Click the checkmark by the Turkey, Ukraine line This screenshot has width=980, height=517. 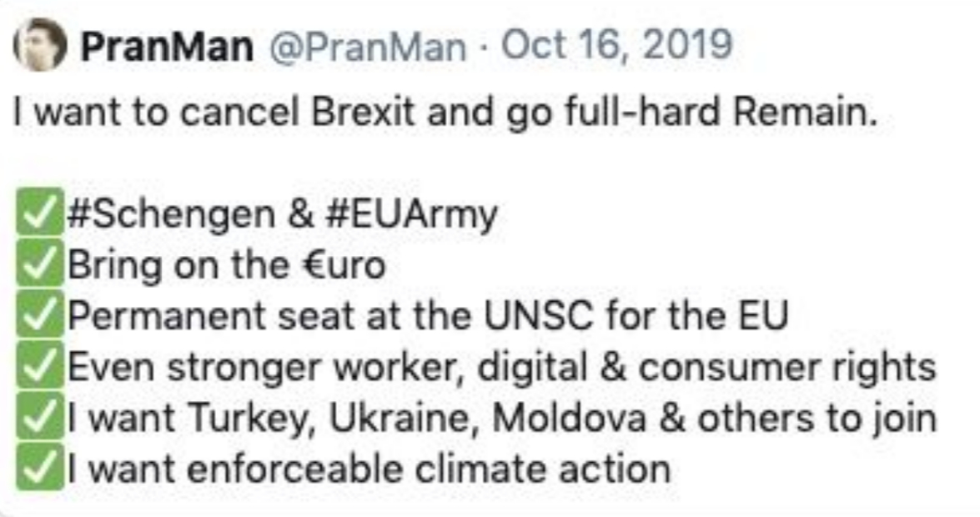click(41, 418)
